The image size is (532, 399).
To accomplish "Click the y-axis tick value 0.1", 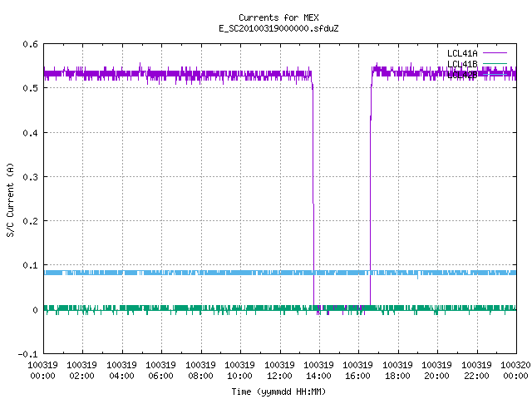I will [x=30, y=265].
